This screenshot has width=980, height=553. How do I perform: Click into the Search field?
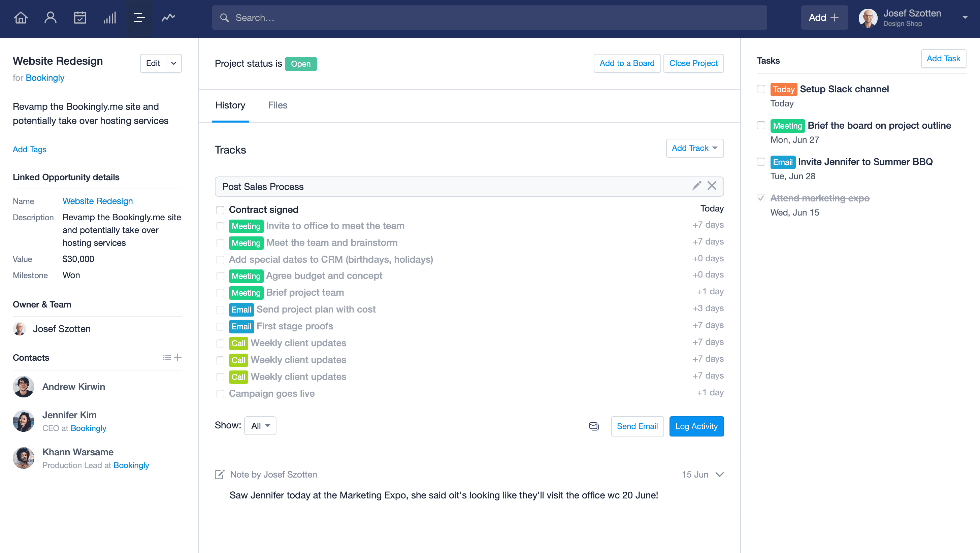pos(489,18)
